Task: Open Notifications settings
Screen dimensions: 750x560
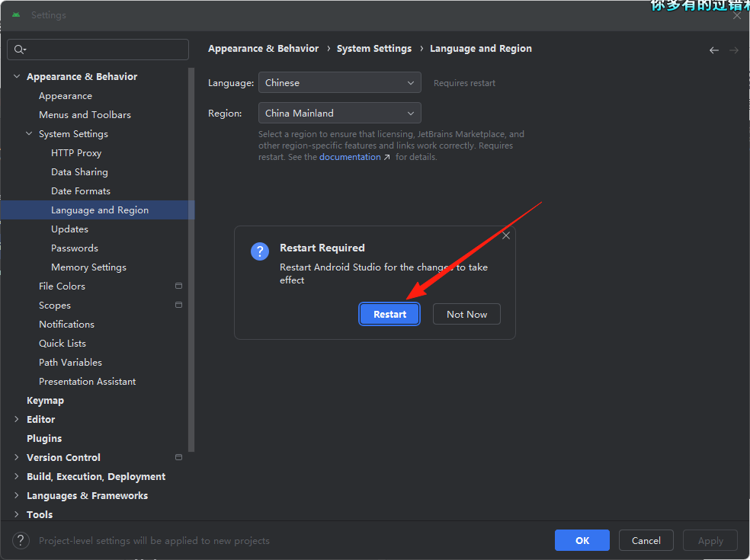Action: (x=66, y=325)
